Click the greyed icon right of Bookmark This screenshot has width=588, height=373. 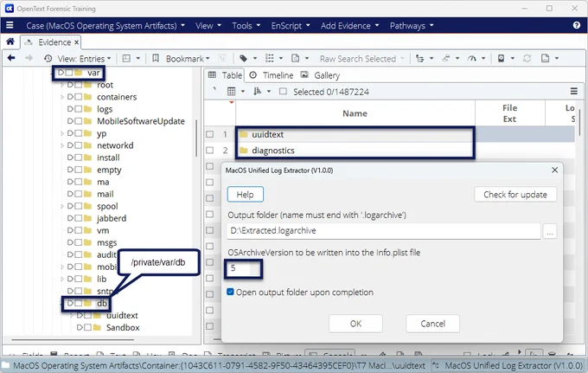(222, 58)
